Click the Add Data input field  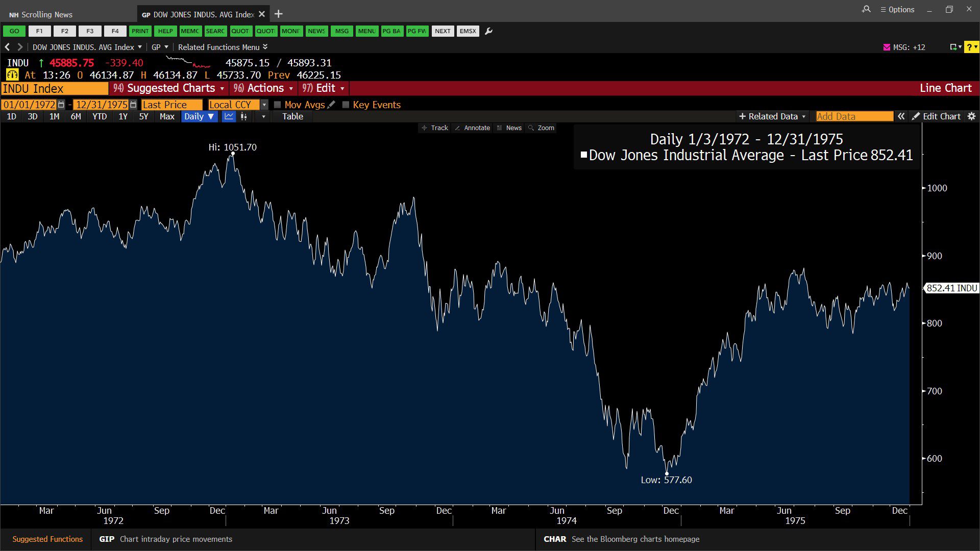[x=854, y=116]
